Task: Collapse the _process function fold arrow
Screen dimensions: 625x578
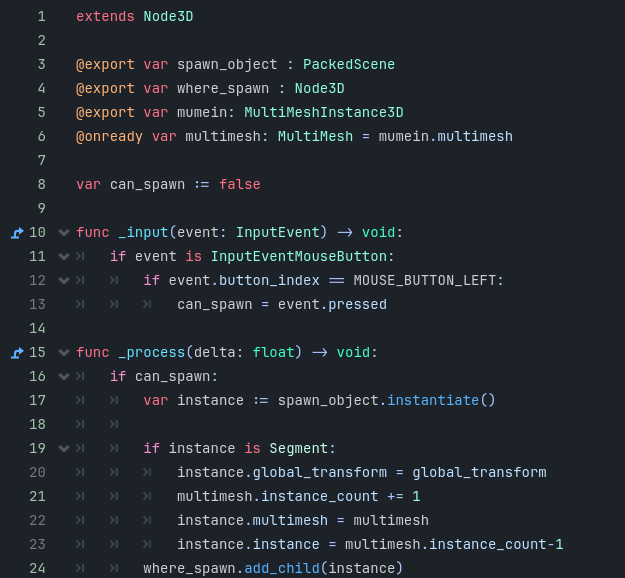Action: pos(64,352)
